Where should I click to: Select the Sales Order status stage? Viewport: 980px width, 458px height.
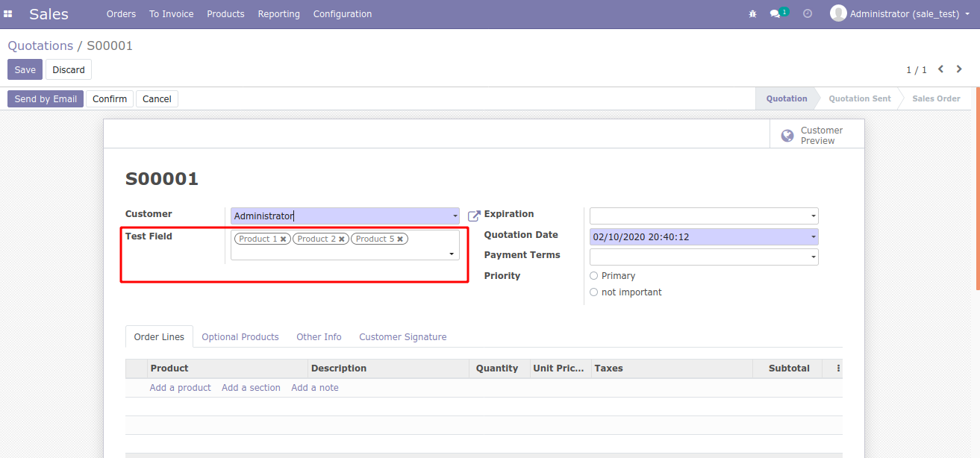(x=936, y=98)
